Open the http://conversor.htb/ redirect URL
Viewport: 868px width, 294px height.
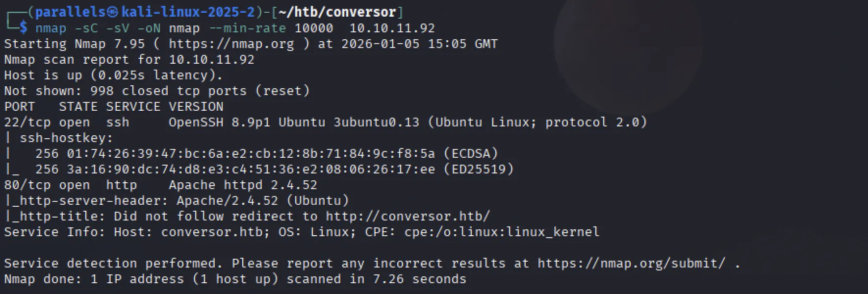pos(408,216)
